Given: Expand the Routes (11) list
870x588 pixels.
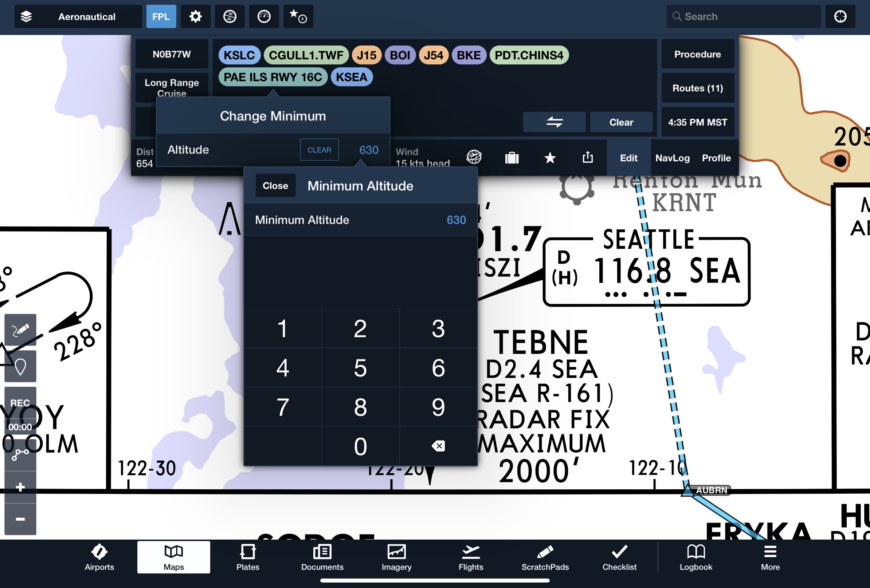Looking at the screenshot, I should pos(697,88).
